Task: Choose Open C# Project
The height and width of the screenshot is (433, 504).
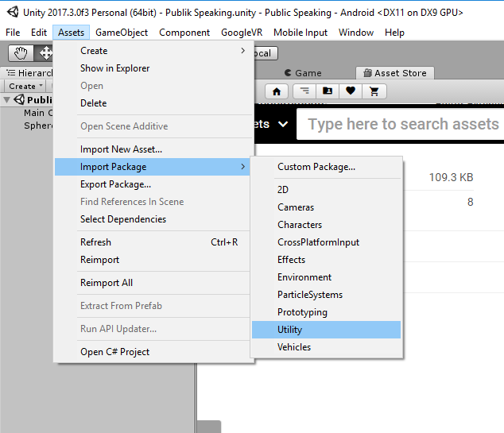Action: 152,352
